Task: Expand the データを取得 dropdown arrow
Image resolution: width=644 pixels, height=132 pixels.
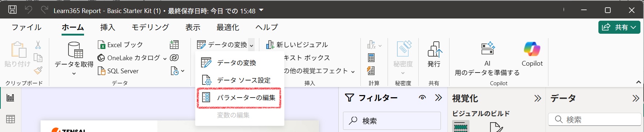Action: coord(74,74)
